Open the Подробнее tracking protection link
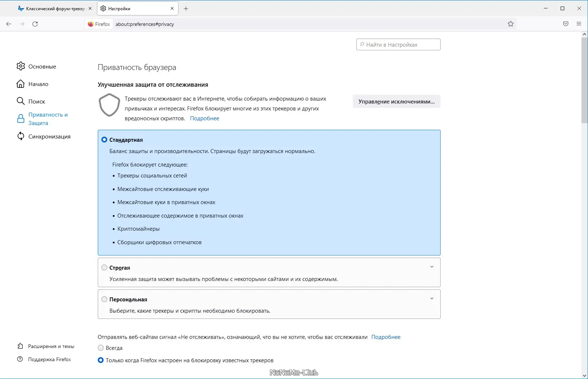The width and height of the screenshot is (588, 379). tap(204, 118)
